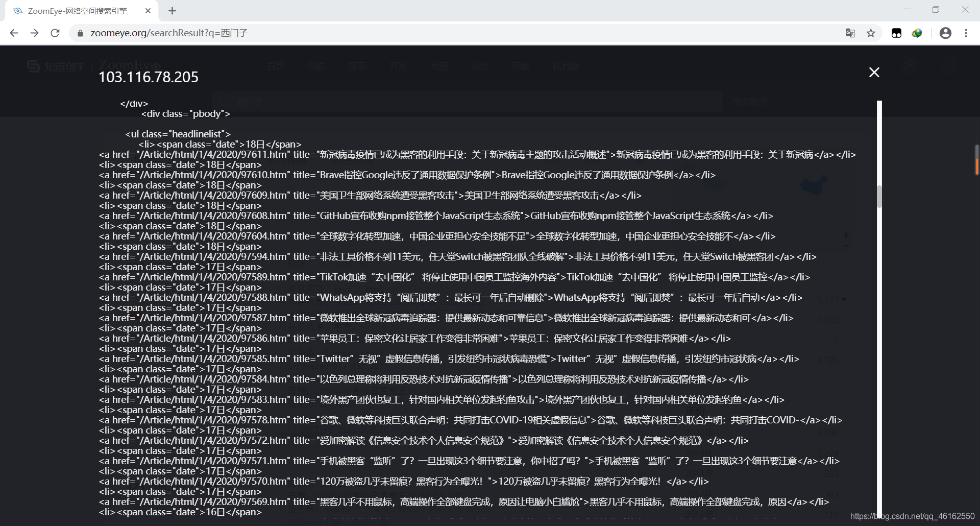980x526 pixels.
Task: Click the 120万被盗 line with 97570.htm
Action: coord(404,482)
